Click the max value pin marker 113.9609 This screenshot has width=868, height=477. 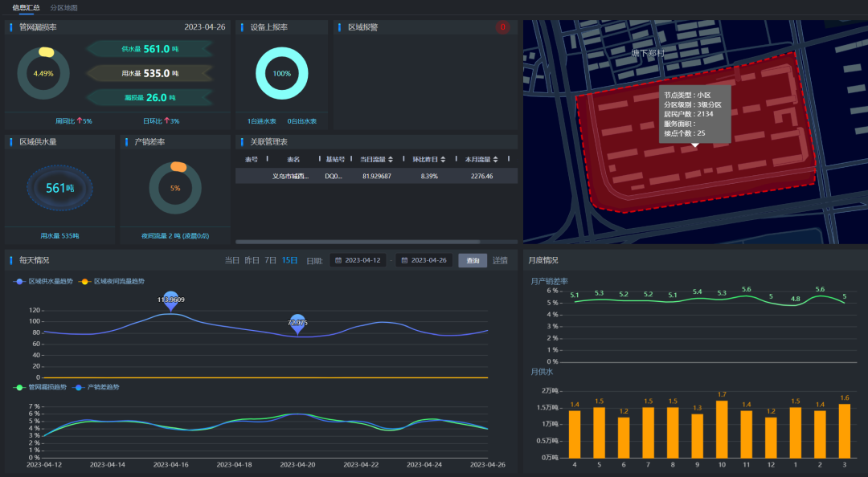[x=170, y=300]
